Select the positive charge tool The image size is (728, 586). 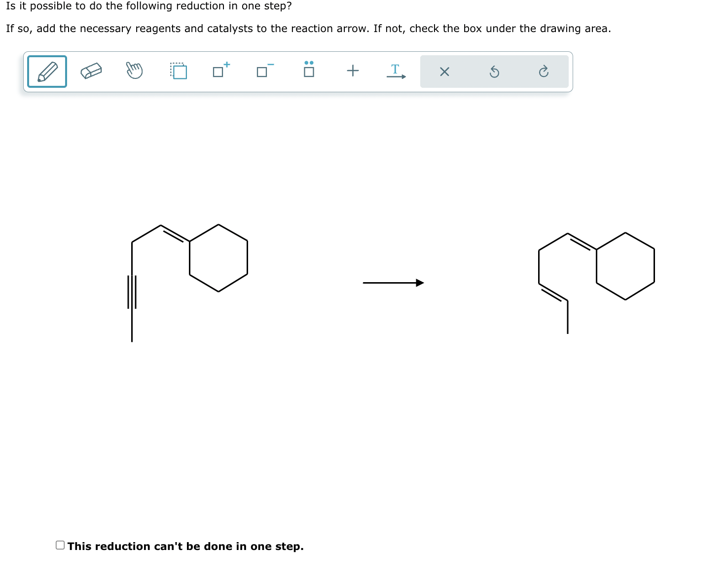(219, 71)
